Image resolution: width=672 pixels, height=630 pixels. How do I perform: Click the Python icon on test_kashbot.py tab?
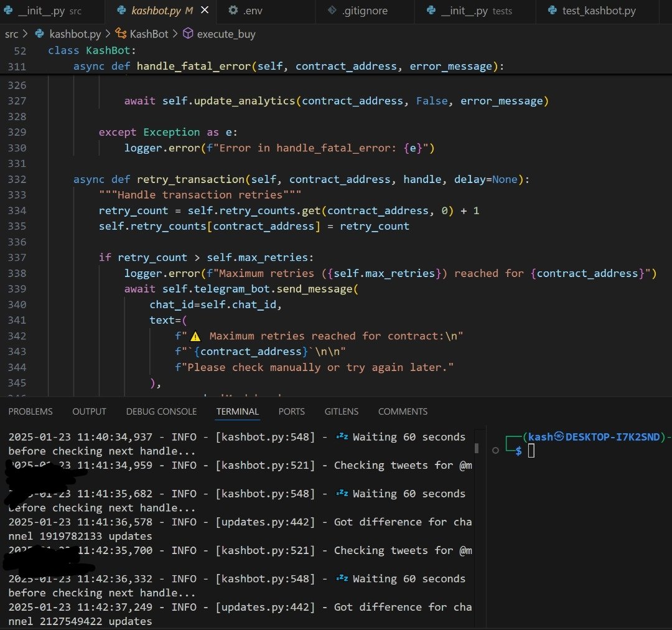[553, 11]
